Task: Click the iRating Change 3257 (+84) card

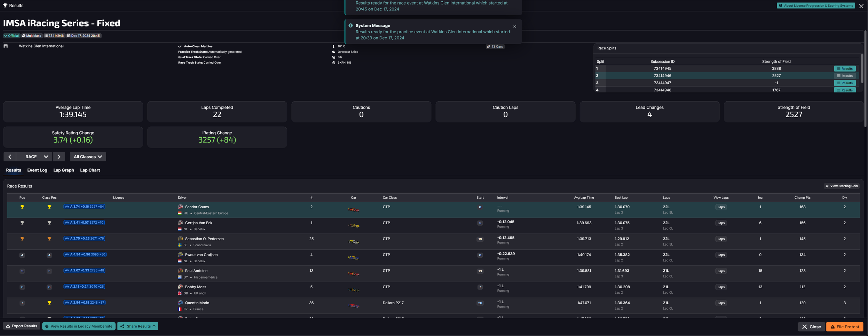Action: coord(217,137)
